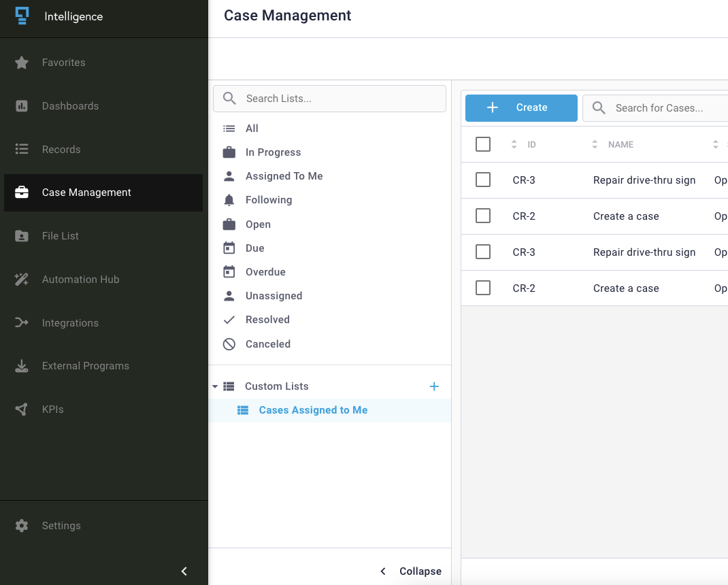
Task: Sort cases by ID column arrows
Action: (514, 144)
